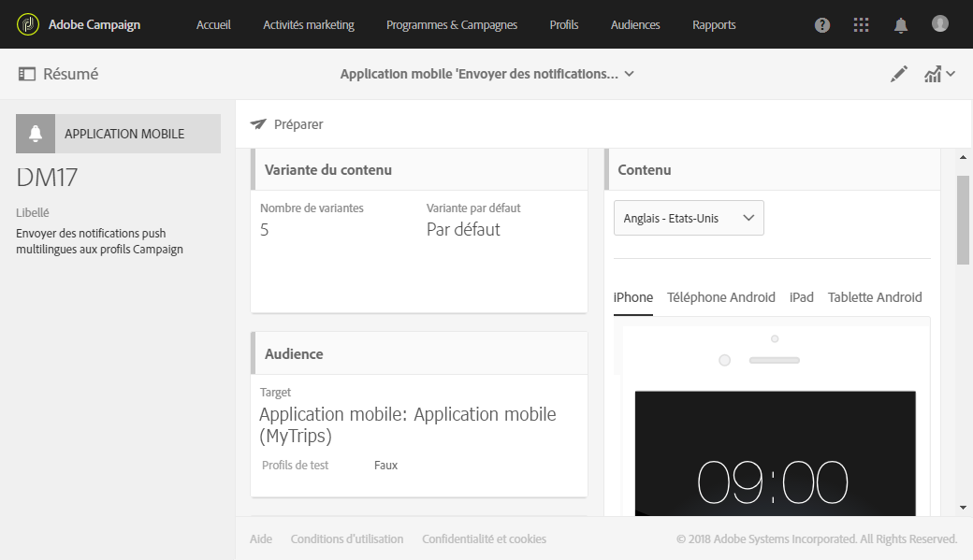Click the reports chart icon

[x=933, y=75]
